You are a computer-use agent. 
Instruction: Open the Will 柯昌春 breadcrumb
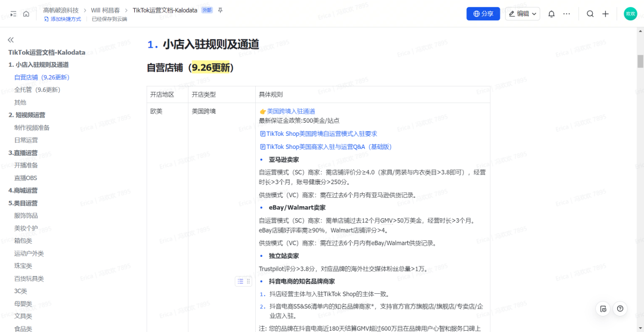pyautogui.click(x=106, y=10)
